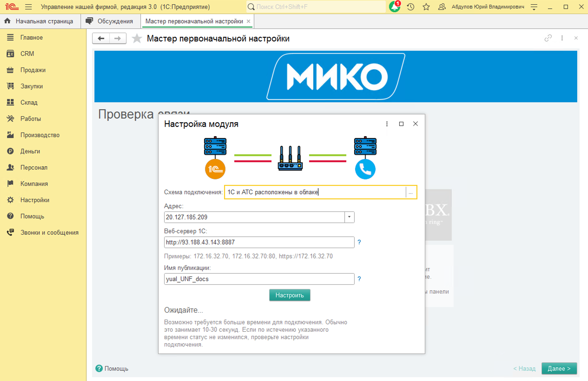Click inside the Имя публикации field
Screen dimensions: 588x381
[259, 279]
